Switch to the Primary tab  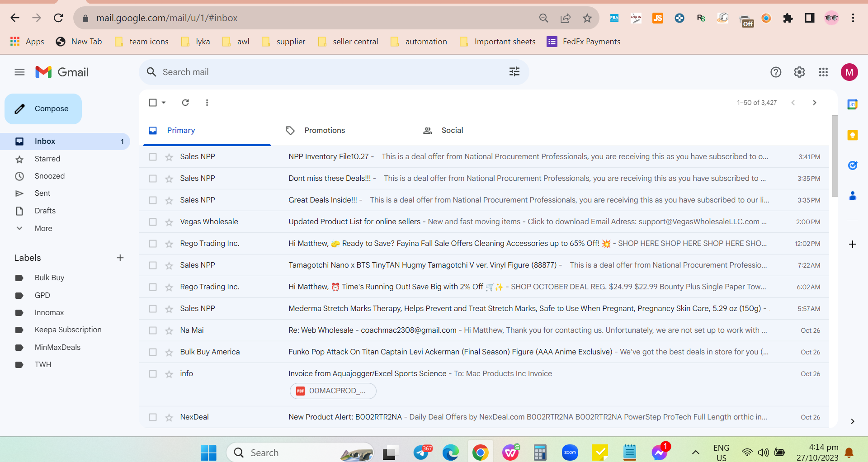[207, 130]
